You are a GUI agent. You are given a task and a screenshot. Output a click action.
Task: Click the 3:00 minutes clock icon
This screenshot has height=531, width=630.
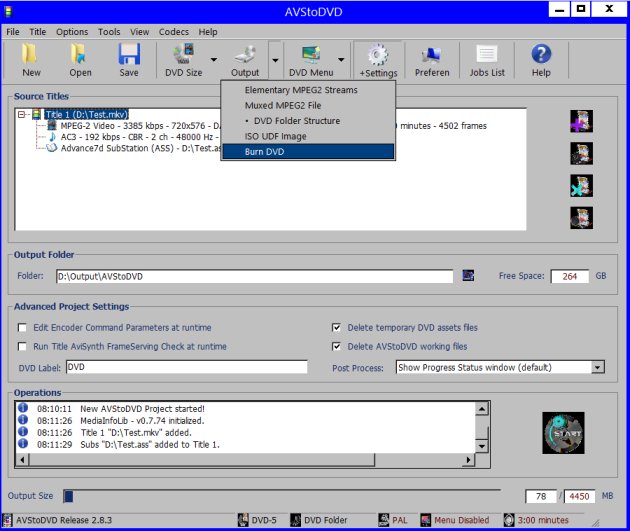coord(509,520)
